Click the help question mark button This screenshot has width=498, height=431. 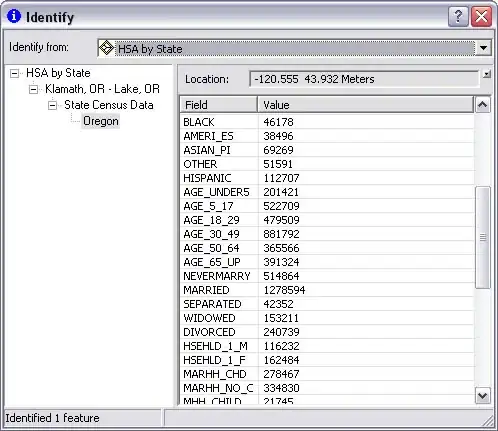pyautogui.click(x=458, y=16)
